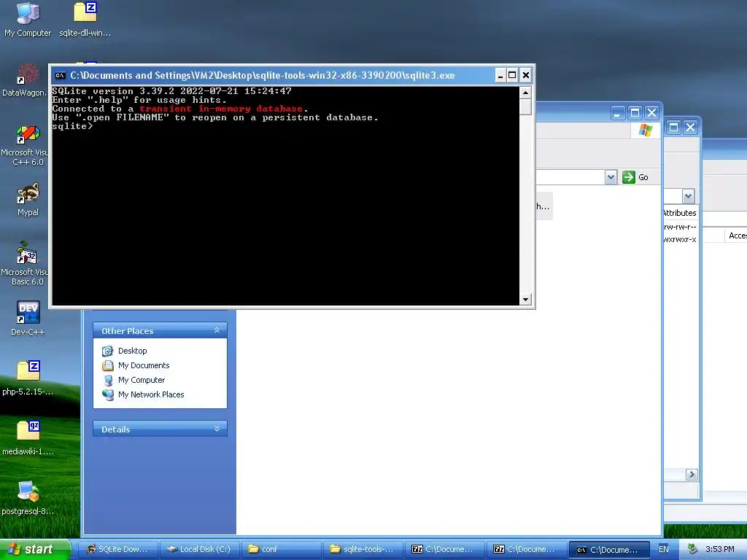The height and width of the screenshot is (560, 747).
Task: Click right scroll arrow in rear window
Action: pyautogui.click(x=692, y=474)
